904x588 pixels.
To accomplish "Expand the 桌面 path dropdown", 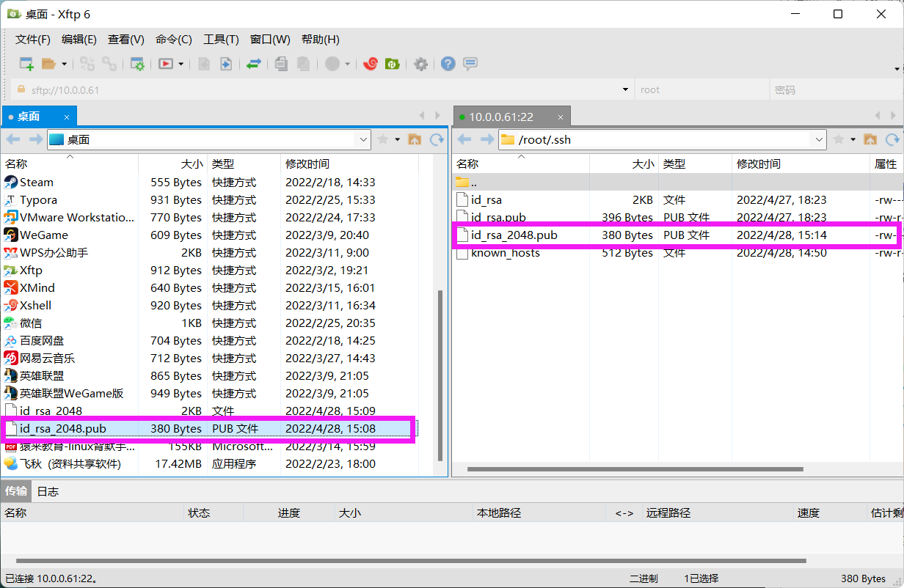I will coord(363,139).
